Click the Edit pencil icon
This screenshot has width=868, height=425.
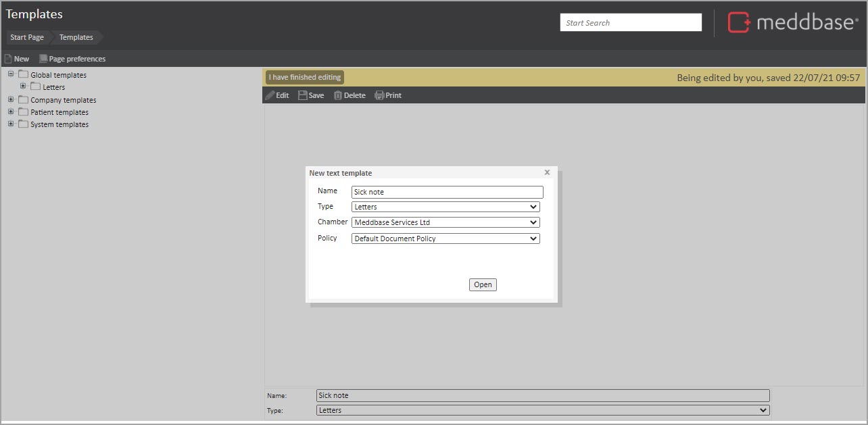point(270,95)
